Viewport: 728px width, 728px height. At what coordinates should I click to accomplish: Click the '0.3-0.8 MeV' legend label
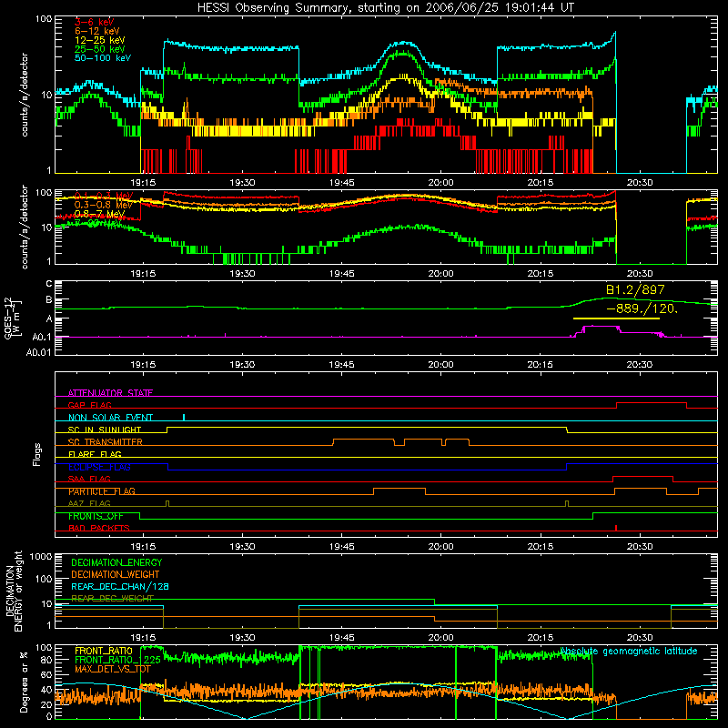tap(104, 205)
